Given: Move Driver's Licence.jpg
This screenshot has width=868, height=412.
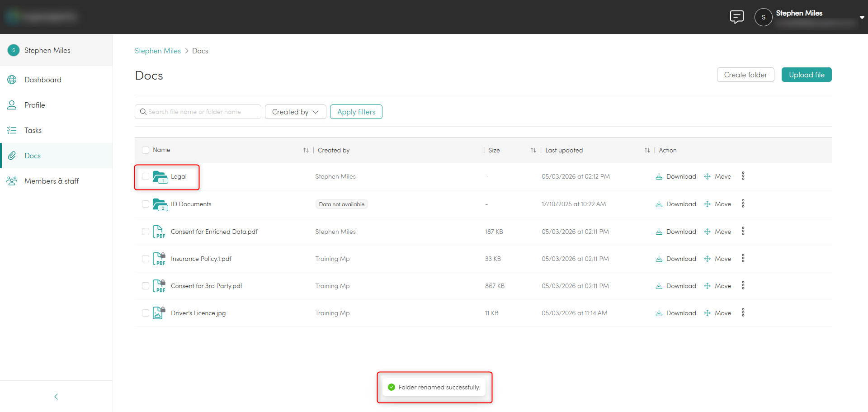Looking at the screenshot, I should (x=717, y=313).
